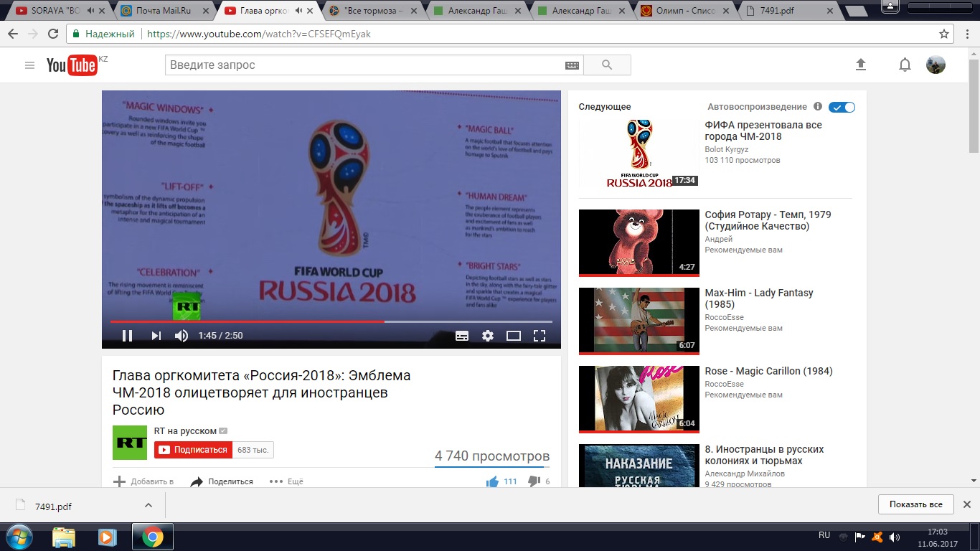Click the magnifier search button
The image size is (980, 551).
pyautogui.click(x=607, y=65)
